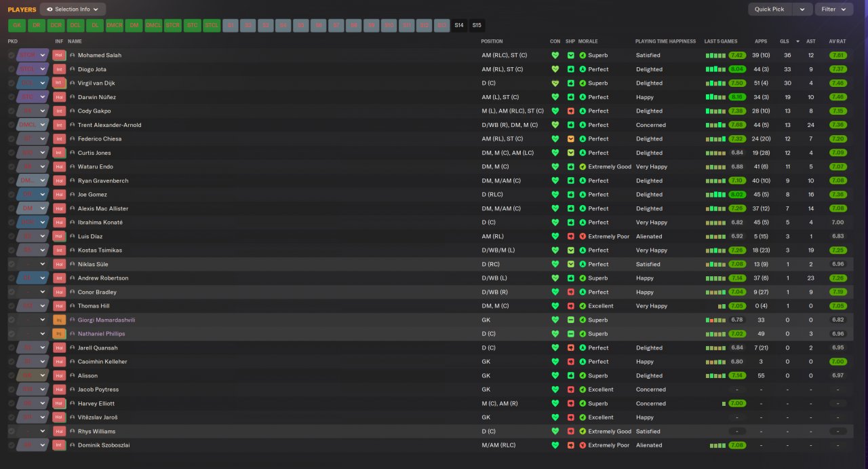This screenshot has width=868, height=469.
Task: Click Luis Díaz's extremely poor morale icon
Action: (x=583, y=236)
